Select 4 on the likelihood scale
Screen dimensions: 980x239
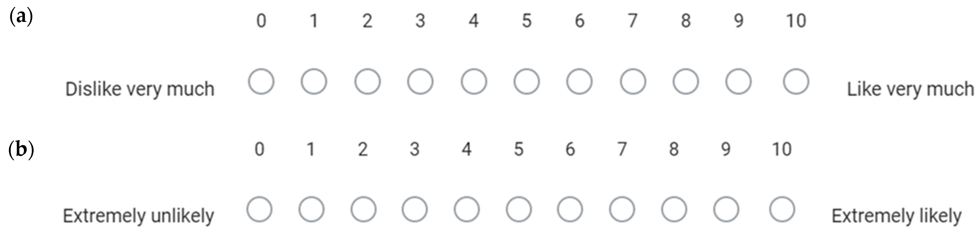pos(467,209)
